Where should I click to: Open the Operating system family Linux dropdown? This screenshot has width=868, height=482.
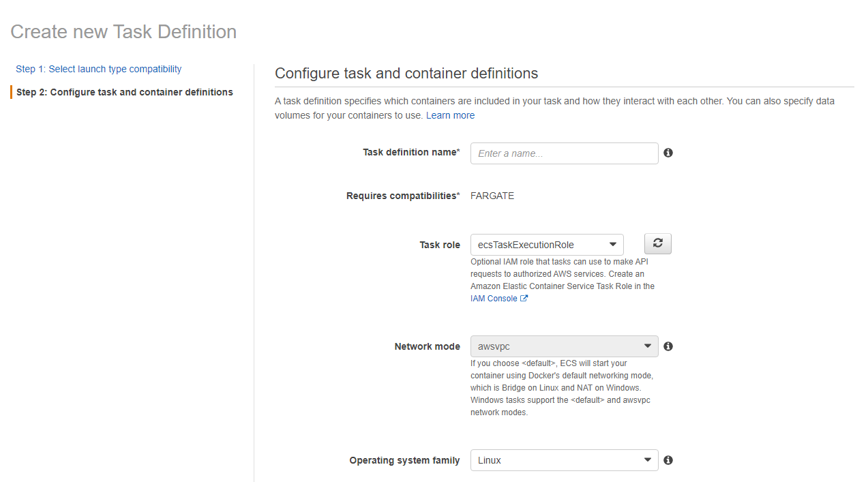pos(564,460)
